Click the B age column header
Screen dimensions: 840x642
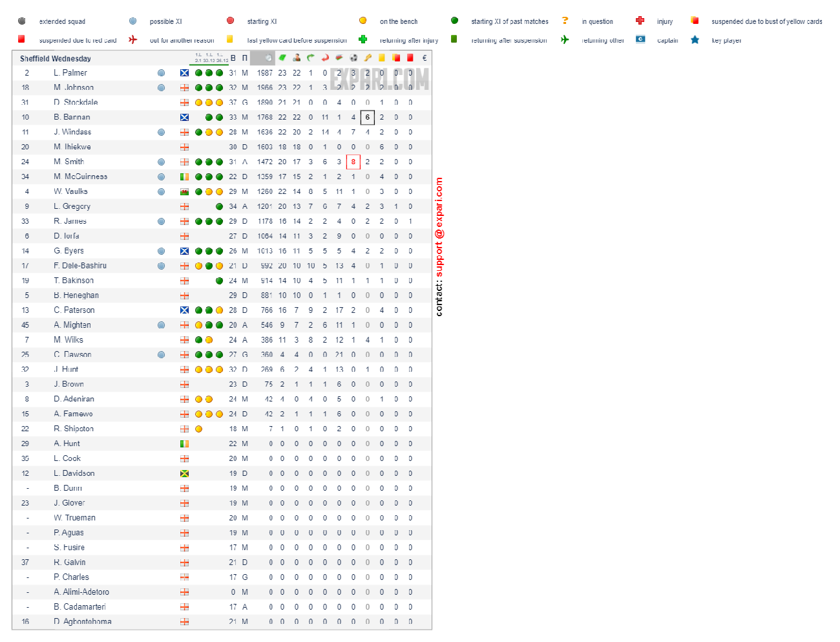(x=233, y=58)
